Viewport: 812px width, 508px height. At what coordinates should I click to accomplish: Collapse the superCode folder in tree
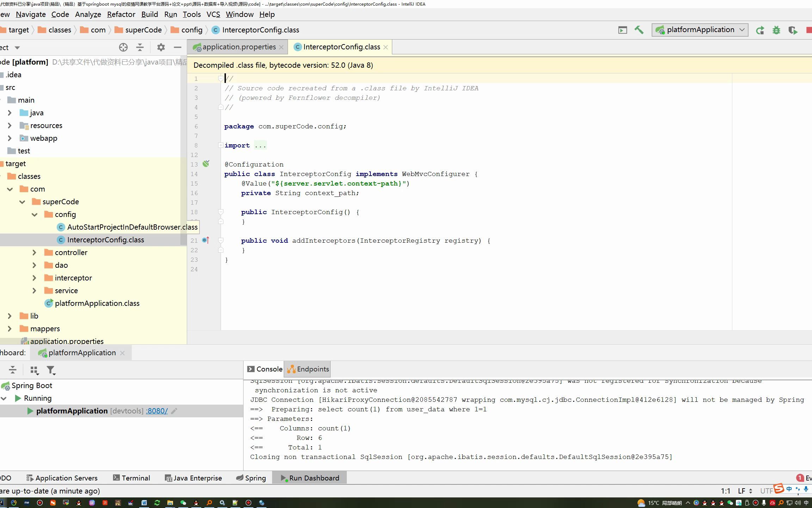(x=22, y=202)
